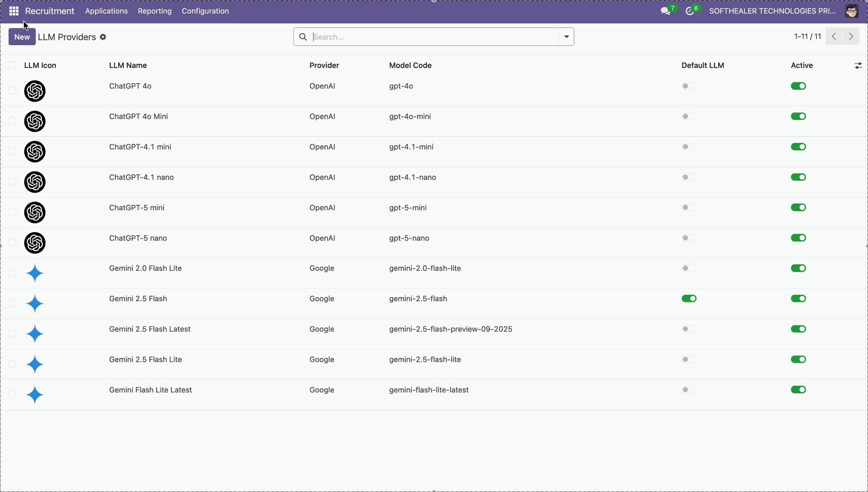
Task: Enable Default LLM for ChatGPT 4o Mini
Action: point(689,117)
